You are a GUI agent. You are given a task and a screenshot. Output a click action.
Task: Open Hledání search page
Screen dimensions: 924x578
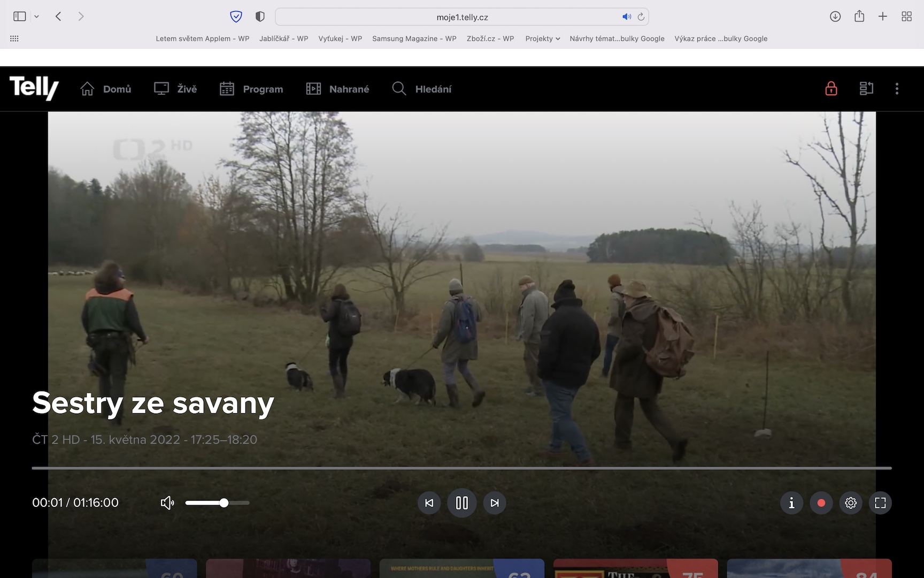pyautogui.click(x=422, y=89)
